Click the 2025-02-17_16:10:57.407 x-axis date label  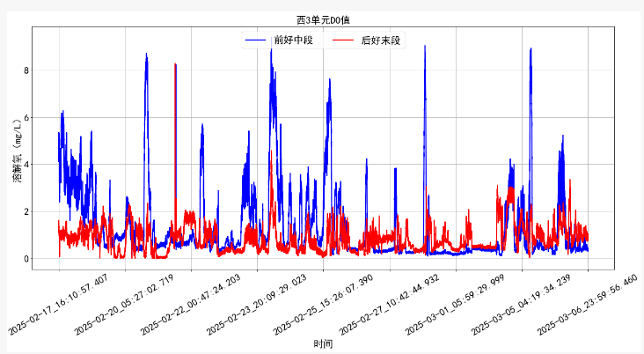tap(61, 303)
